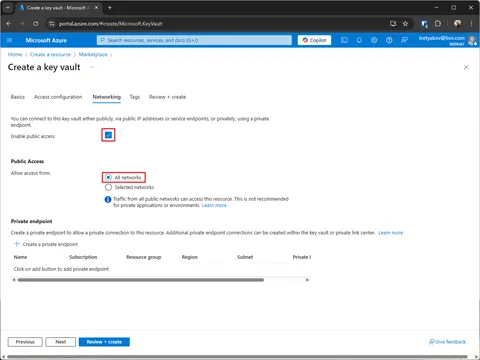The height and width of the screenshot is (360, 480).
Task: Click the Subscription column header
Action: click(x=83, y=257)
